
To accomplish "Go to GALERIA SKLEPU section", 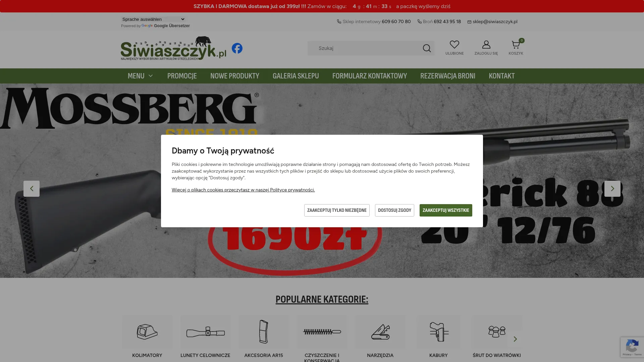I will (x=296, y=76).
